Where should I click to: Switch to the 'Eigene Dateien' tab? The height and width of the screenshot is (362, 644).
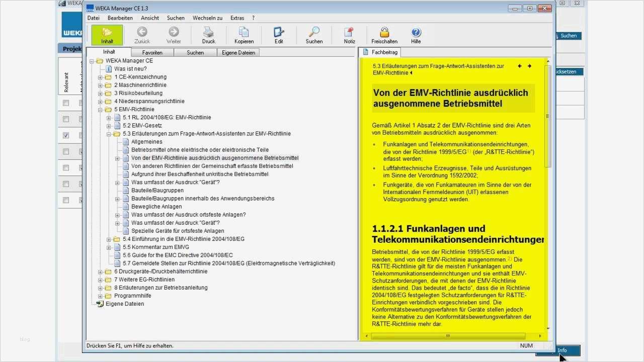pyautogui.click(x=238, y=52)
